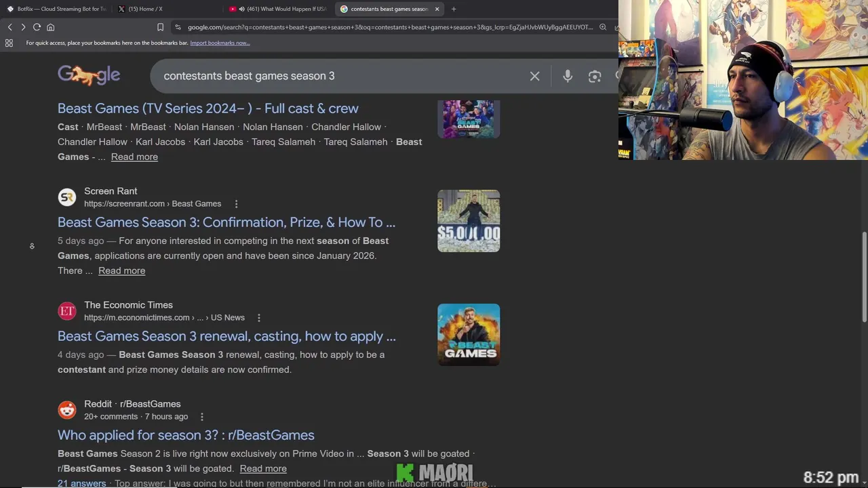Screen dimensions: 868x488
Task: Open the browser home page
Action: [x=50, y=27]
